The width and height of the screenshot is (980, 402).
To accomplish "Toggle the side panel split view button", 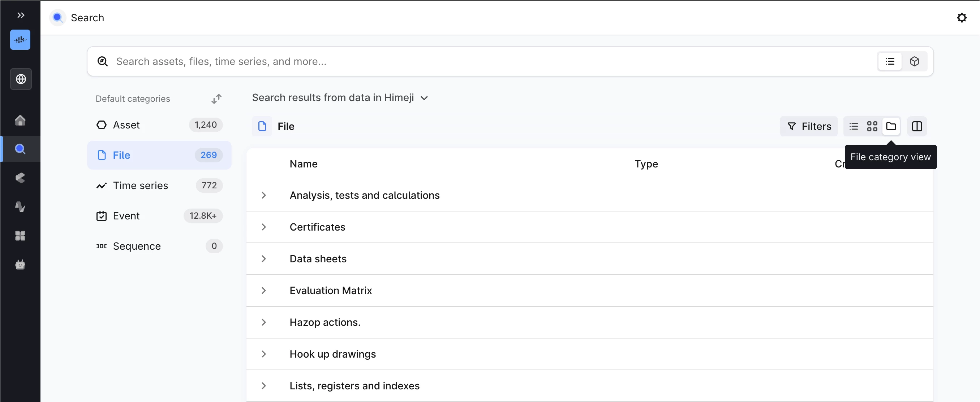I will coord(917,126).
